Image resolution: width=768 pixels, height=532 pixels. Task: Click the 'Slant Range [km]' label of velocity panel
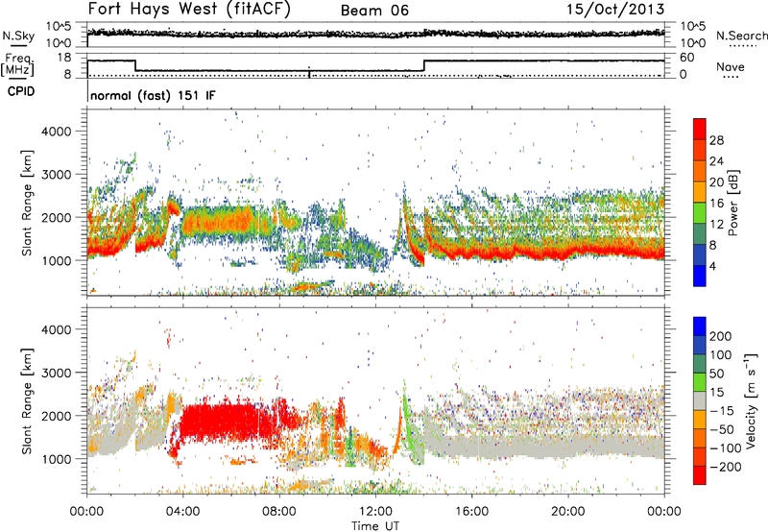[x=27, y=400]
